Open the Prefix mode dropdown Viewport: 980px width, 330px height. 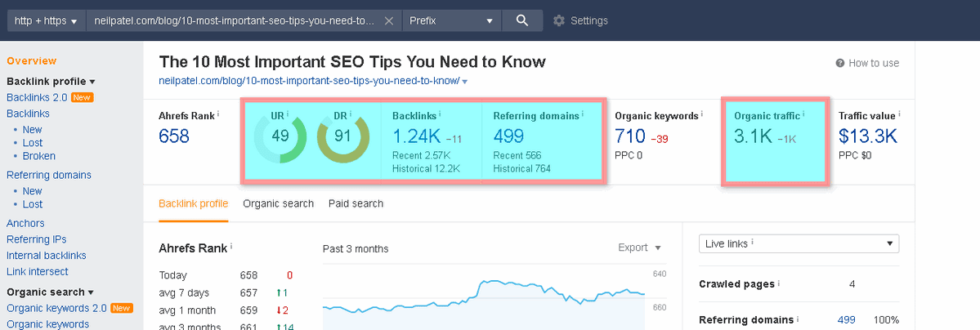pyautogui.click(x=451, y=20)
